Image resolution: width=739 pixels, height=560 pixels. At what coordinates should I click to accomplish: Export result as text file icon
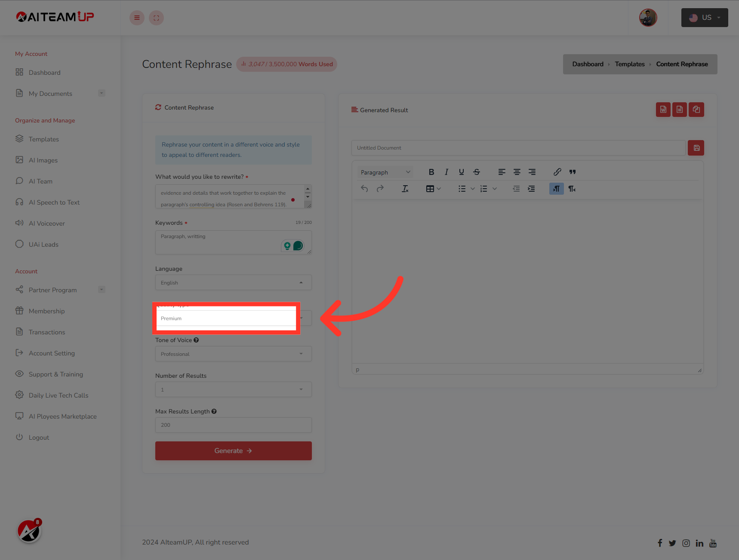coord(680,110)
